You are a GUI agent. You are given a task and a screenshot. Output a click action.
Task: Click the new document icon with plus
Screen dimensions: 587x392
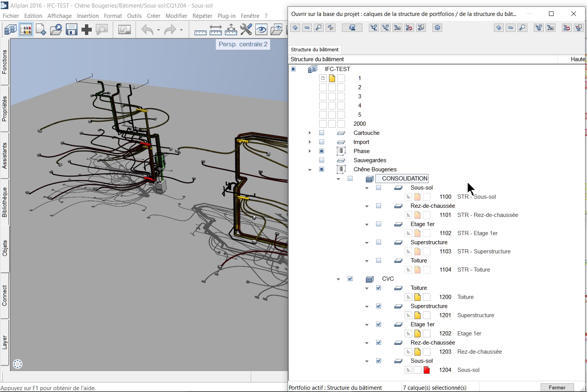click(x=41, y=30)
